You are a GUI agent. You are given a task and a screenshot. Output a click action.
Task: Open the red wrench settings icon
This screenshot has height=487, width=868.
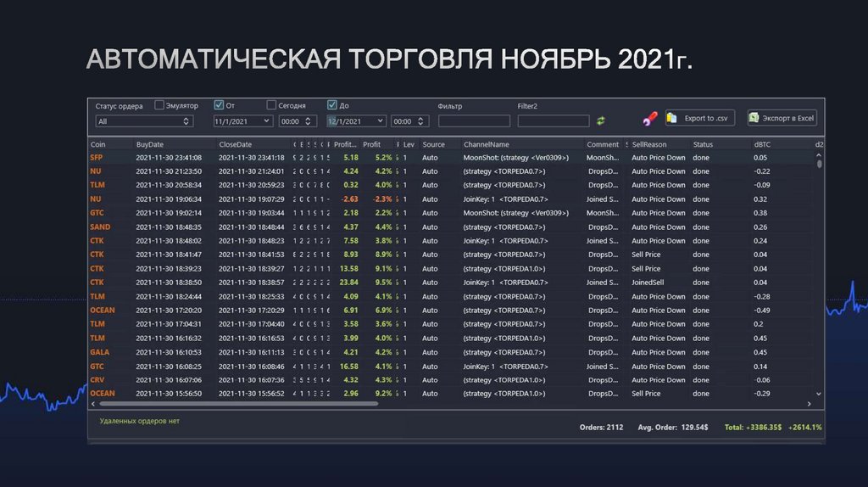tap(650, 118)
